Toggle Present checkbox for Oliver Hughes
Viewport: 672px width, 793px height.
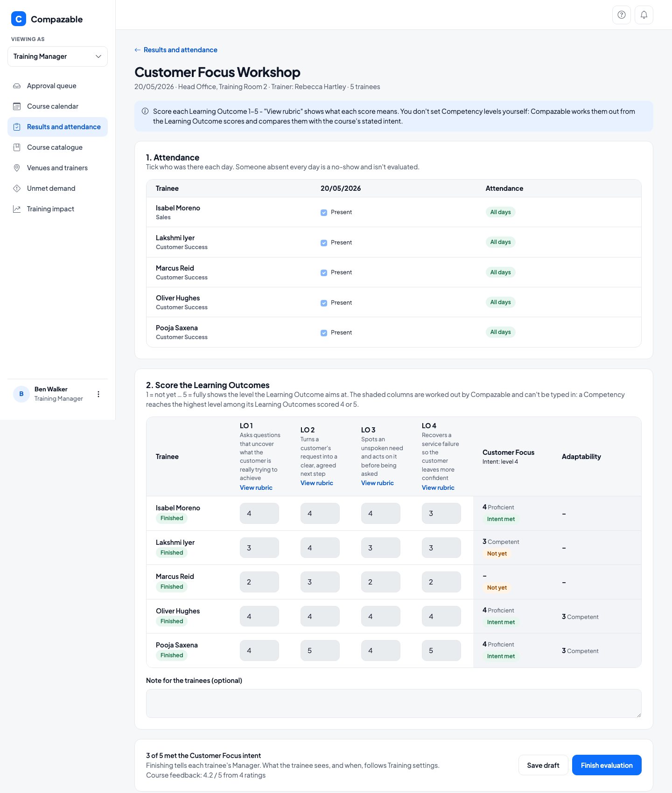point(324,303)
